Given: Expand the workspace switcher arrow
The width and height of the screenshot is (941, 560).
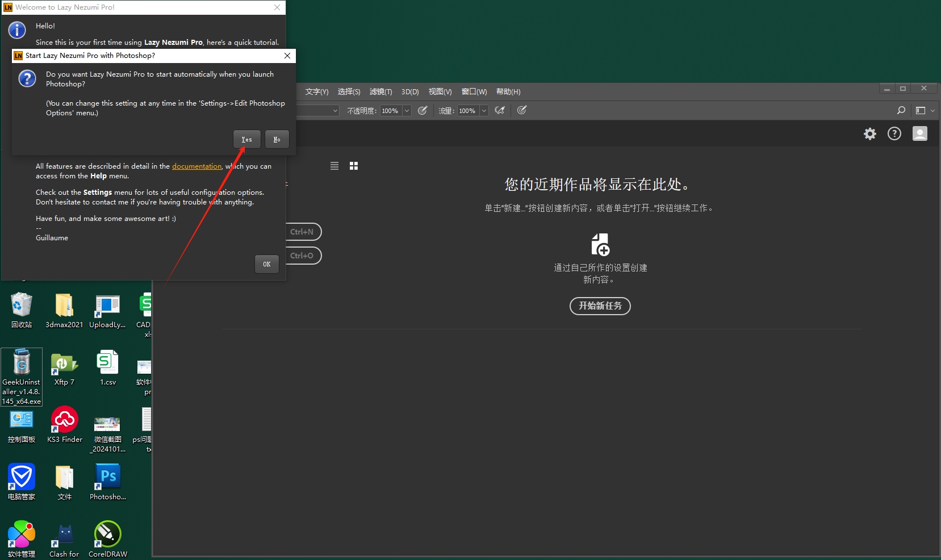Looking at the screenshot, I should pos(932,111).
